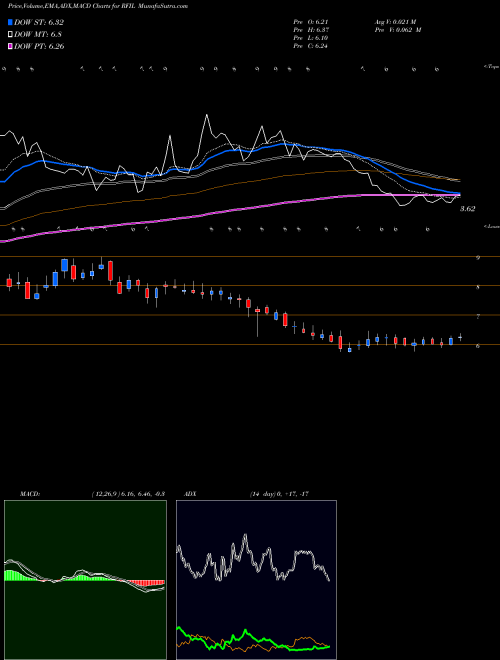This screenshot has width=500, height=660.
Task: Click the 'Pre V: 0.062 M' volume text
Action: tap(397, 30)
